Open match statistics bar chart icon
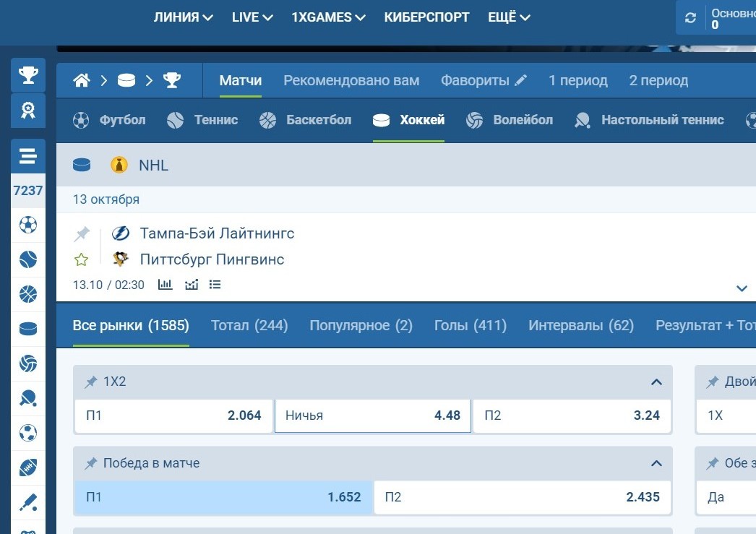Image resolution: width=756 pixels, height=534 pixels. tap(165, 285)
